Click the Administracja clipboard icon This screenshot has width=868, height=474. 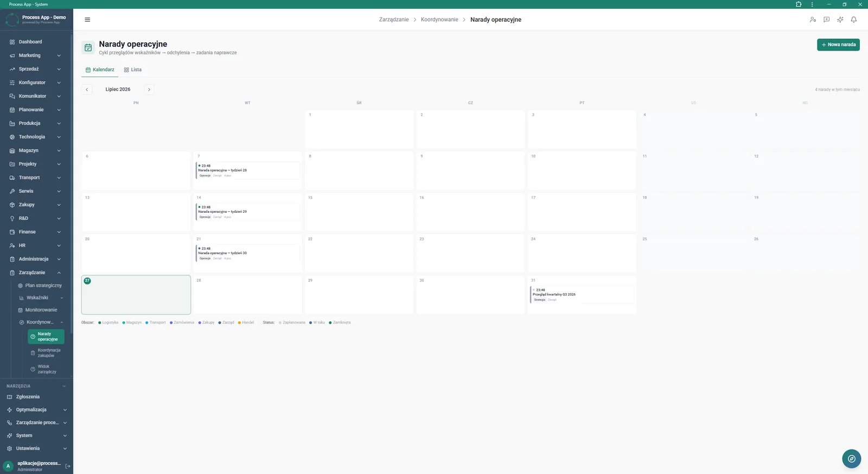pos(12,259)
